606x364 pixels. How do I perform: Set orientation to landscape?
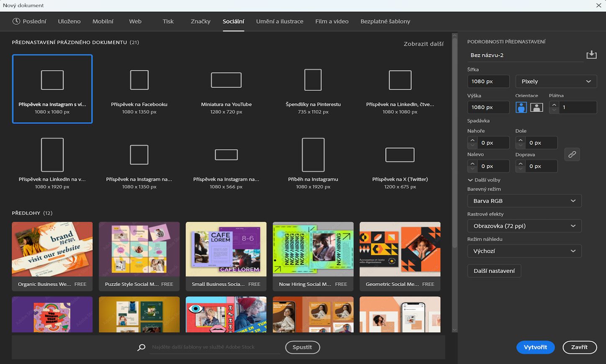pos(536,108)
